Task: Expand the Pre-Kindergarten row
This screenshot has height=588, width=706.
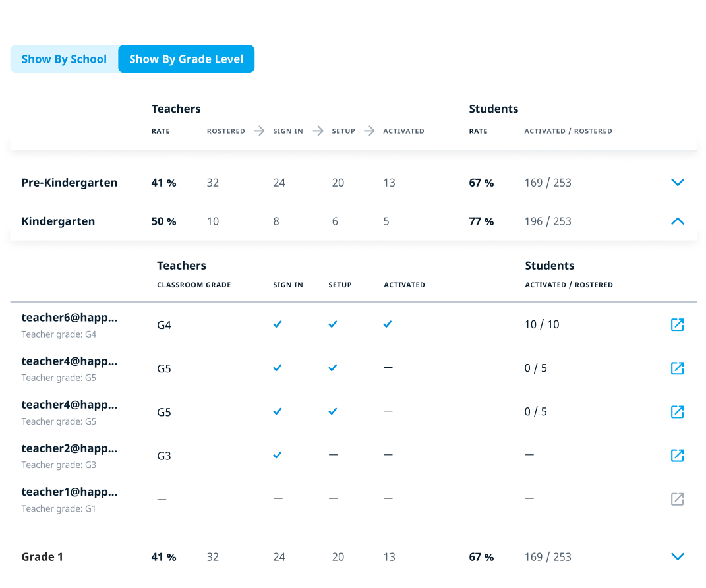Action: click(x=677, y=183)
